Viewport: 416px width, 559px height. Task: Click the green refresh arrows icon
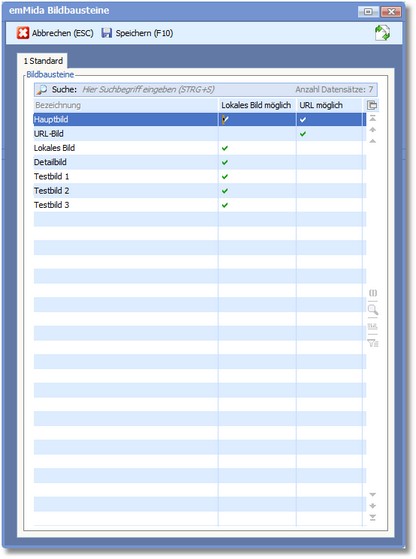pos(382,33)
